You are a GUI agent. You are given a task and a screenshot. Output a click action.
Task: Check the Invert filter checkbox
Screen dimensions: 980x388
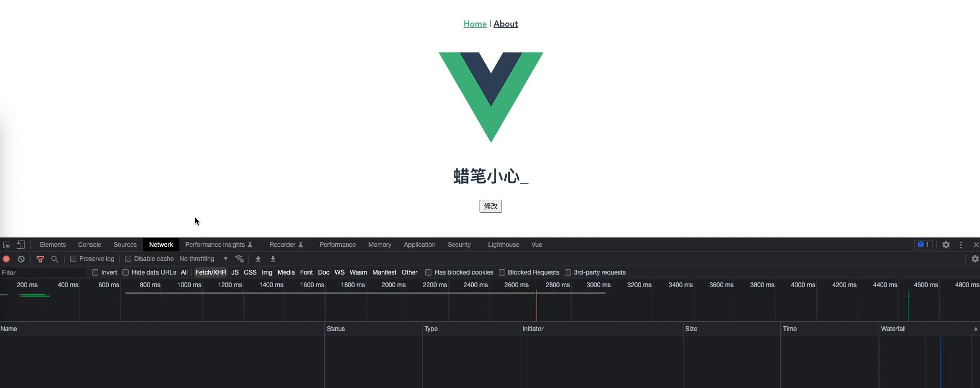(x=95, y=272)
